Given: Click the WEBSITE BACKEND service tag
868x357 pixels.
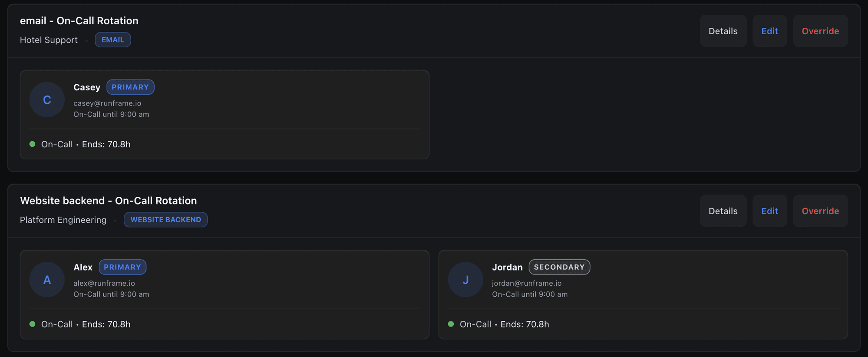Looking at the screenshot, I should 165,220.
